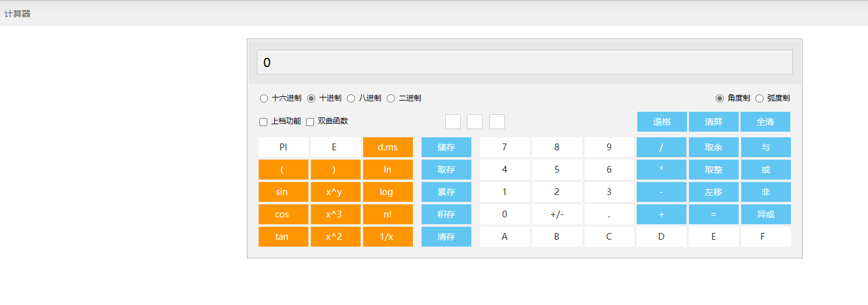This screenshot has height=305, width=868.
Task: Enable the 上档功能 checkbox
Action: [x=264, y=122]
